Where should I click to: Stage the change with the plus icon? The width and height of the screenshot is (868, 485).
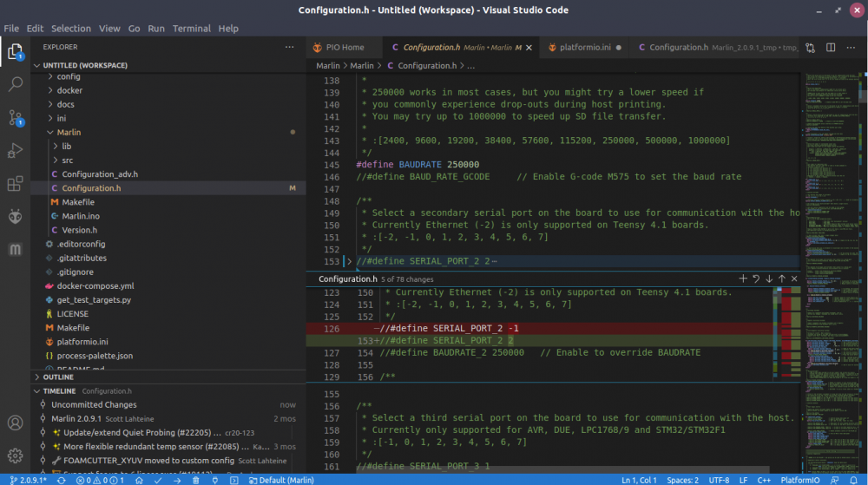pyautogui.click(x=743, y=279)
